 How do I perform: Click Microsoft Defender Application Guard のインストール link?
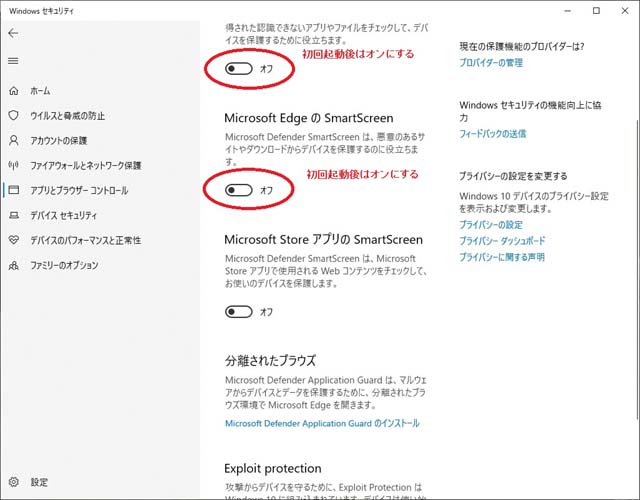pyautogui.click(x=322, y=423)
